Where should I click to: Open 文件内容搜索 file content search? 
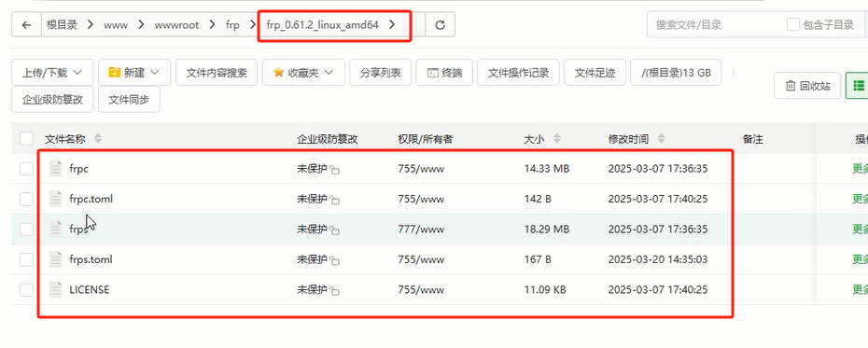click(217, 73)
